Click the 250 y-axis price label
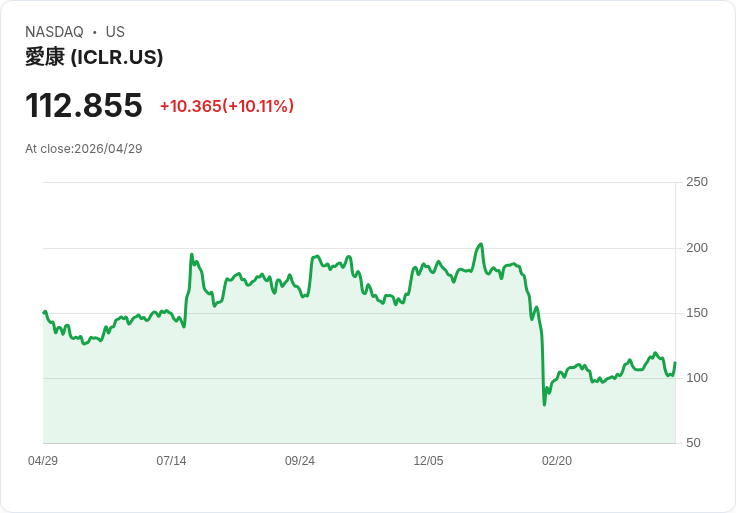Image resolution: width=736 pixels, height=513 pixels. [697, 182]
